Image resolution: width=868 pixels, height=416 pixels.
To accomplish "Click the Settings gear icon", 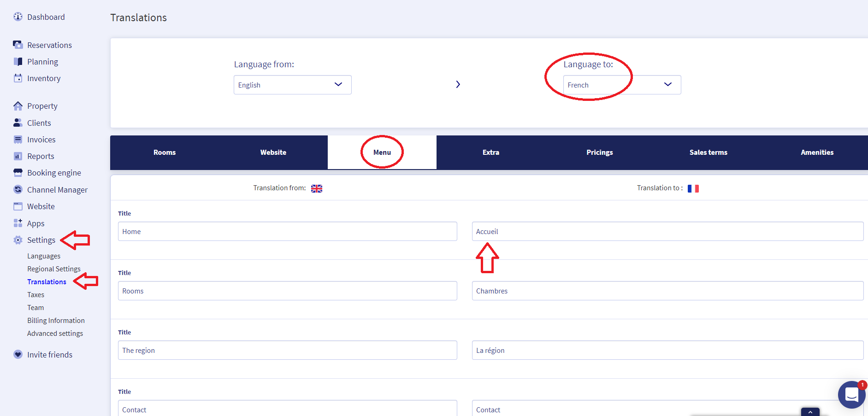I will pos(18,240).
